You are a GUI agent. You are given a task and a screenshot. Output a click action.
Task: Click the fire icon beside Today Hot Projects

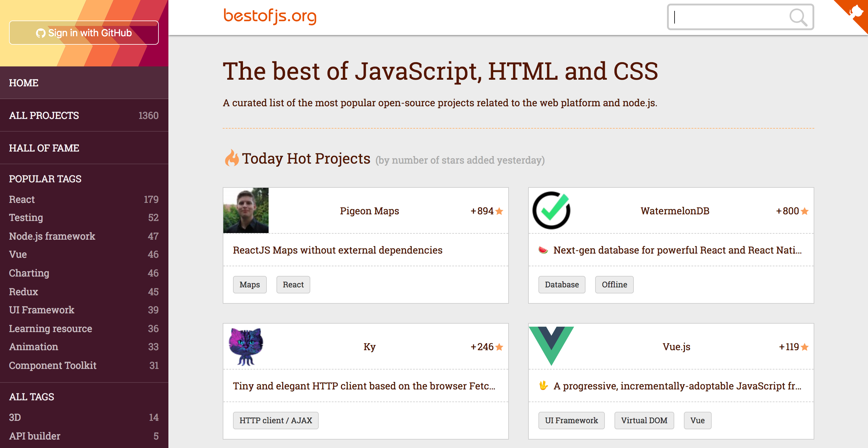[232, 158]
